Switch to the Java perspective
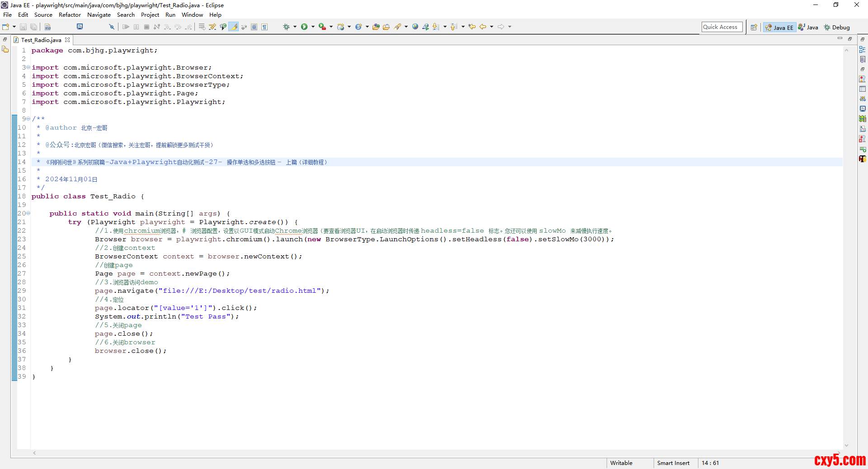The width and height of the screenshot is (868, 469). pyautogui.click(x=808, y=28)
